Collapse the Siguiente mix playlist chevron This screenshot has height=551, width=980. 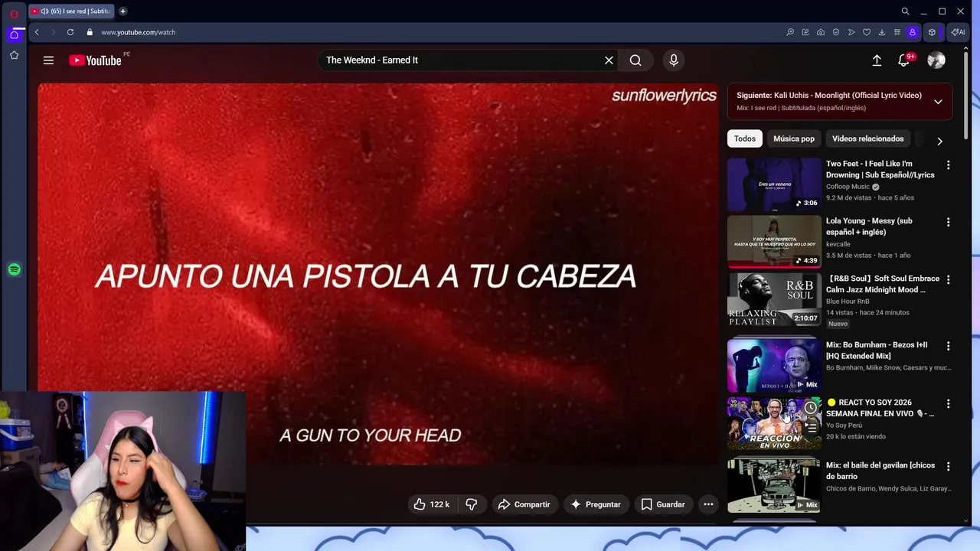[x=938, y=102]
